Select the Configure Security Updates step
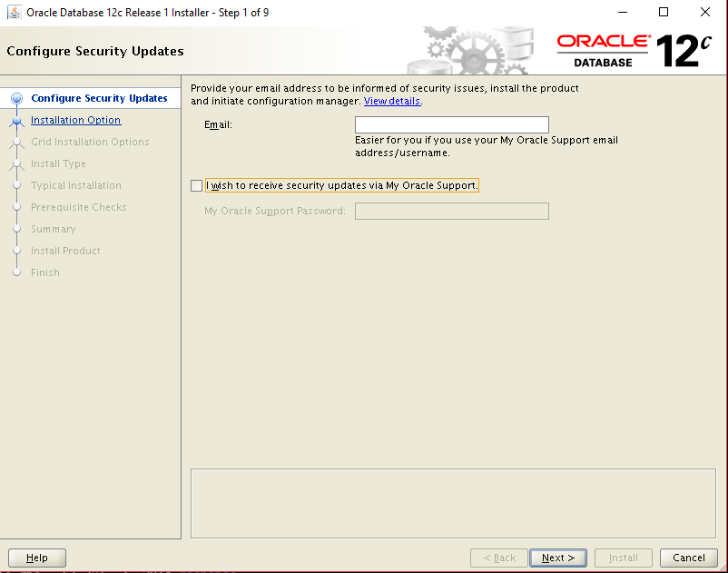The height and width of the screenshot is (573, 728). 99,98
